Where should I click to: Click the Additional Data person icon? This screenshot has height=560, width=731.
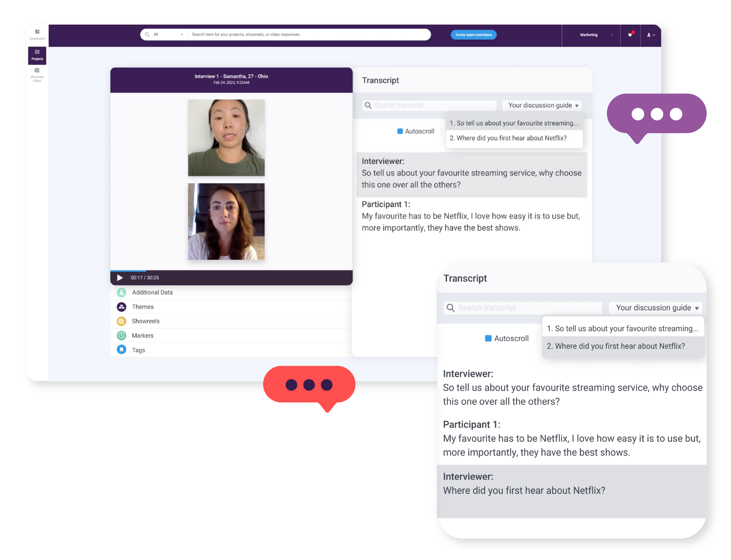coord(121,292)
